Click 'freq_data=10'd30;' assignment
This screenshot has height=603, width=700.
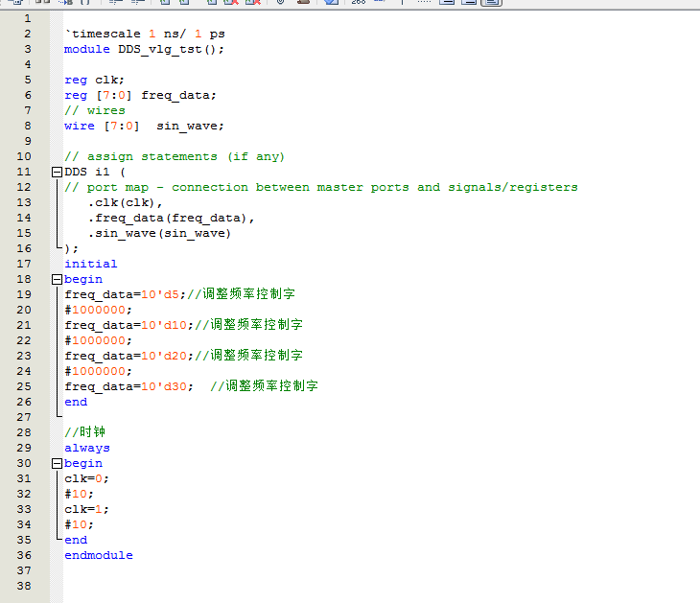(x=129, y=386)
